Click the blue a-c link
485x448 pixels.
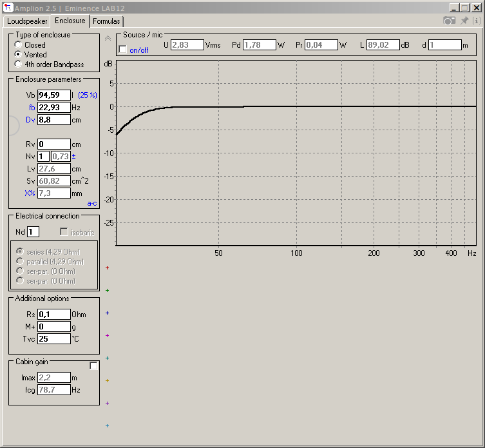pyautogui.click(x=92, y=204)
